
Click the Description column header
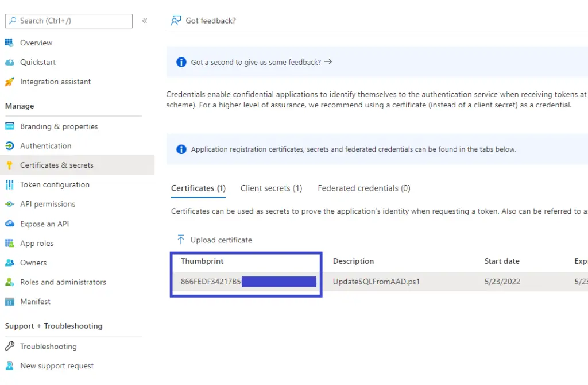353,261
